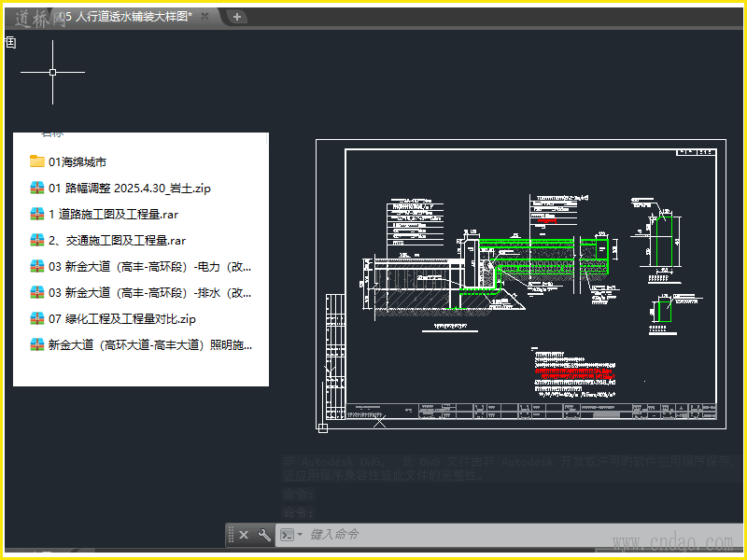This screenshot has width=747, height=560.
Task: Click archive icon beside 1 道路施工图及工程量.rar
Action: point(37,214)
